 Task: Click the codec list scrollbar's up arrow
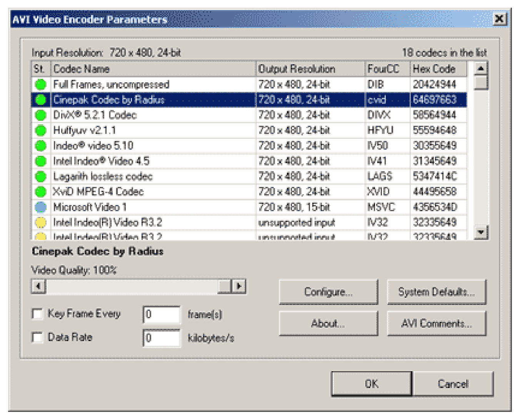(x=481, y=68)
